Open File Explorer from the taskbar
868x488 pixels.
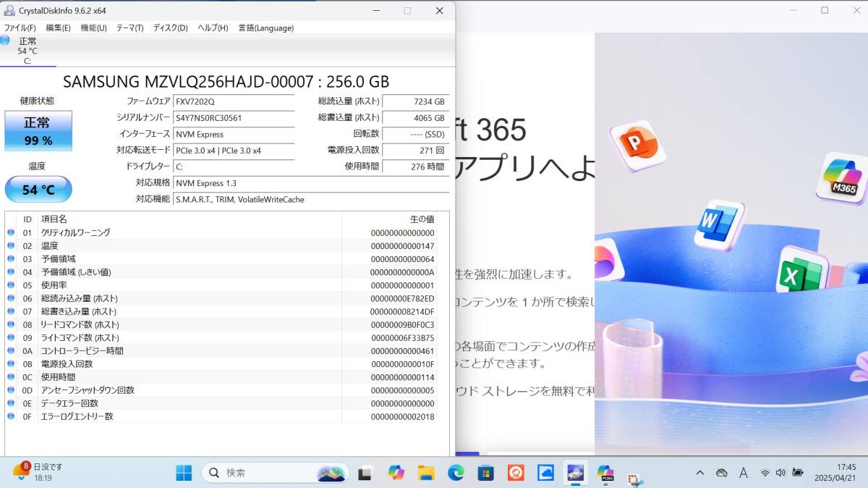click(x=426, y=473)
